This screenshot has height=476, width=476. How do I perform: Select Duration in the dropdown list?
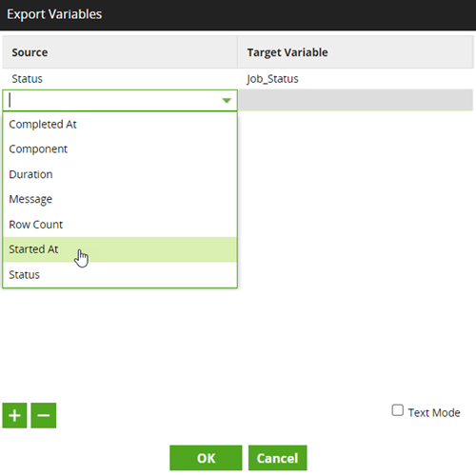pyautogui.click(x=120, y=174)
